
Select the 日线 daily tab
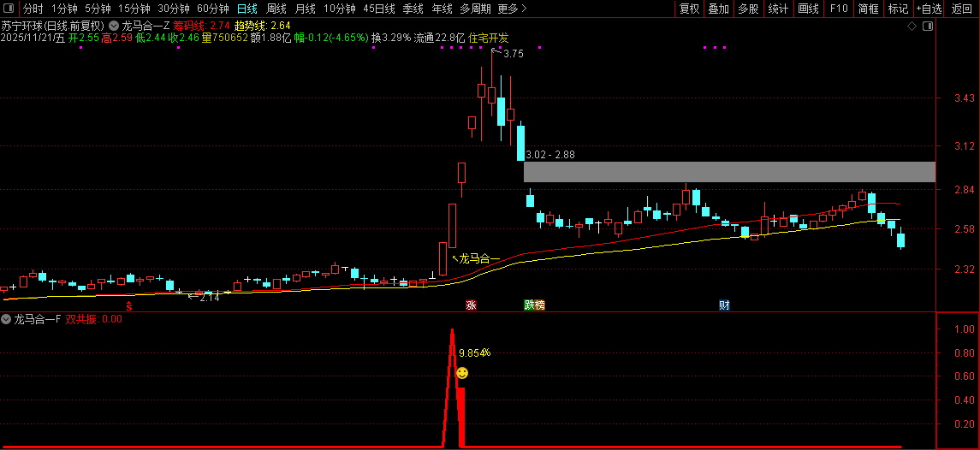247,9
